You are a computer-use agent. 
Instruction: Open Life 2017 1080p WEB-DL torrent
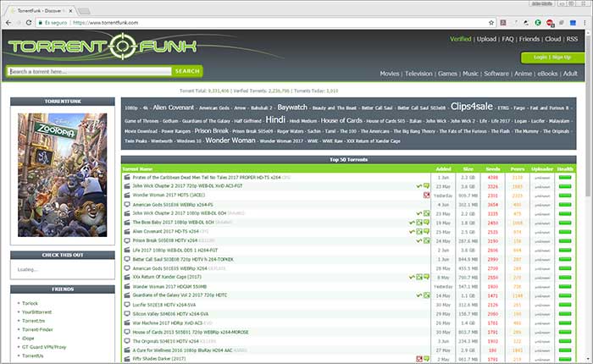(175, 251)
